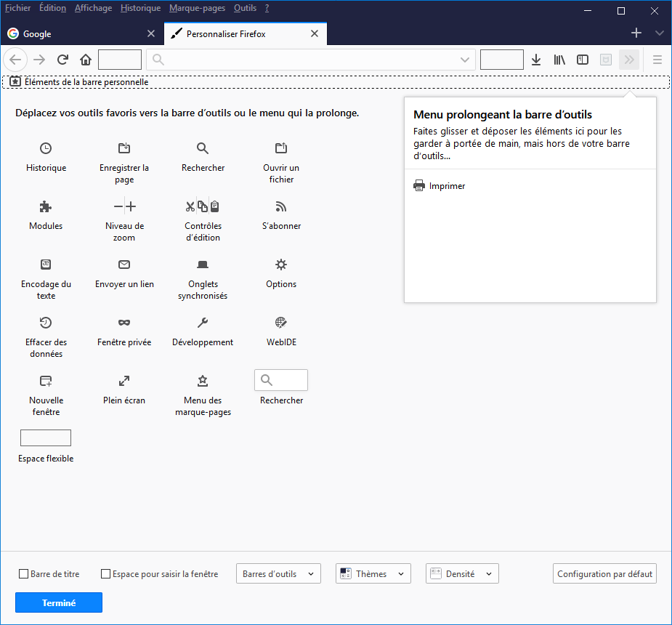The width and height of the screenshot is (672, 625).
Task: Click the URL address bar field
Action: (311, 60)
